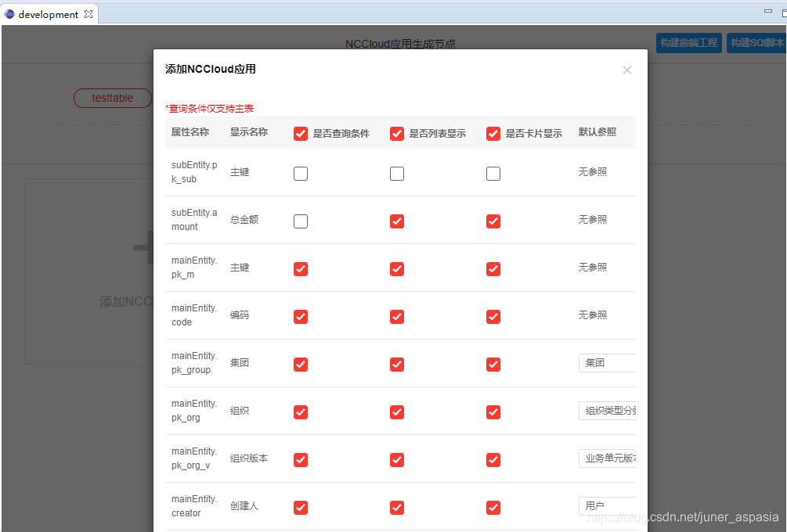Click the 构建前端工程 button
The image size is (787, 532).
click(688, 43)
